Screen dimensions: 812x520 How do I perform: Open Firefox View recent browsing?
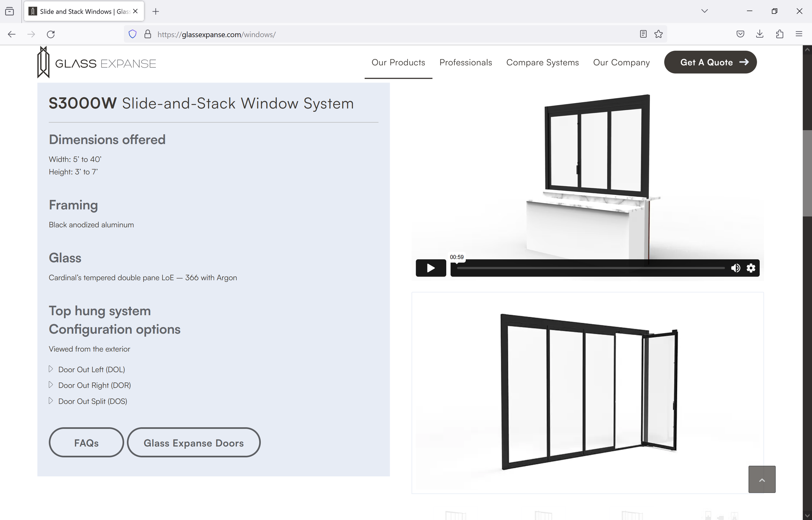10,11
